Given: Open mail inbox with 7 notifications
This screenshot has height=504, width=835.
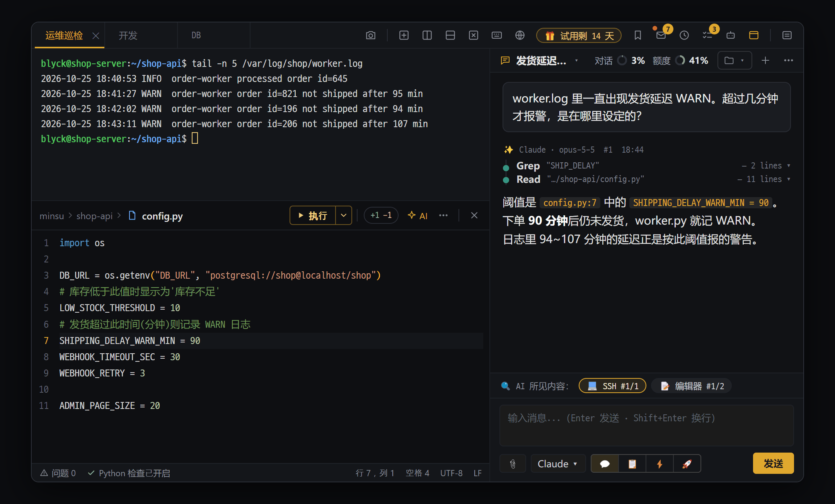Looking at the screenshot, I should [661, 36].
